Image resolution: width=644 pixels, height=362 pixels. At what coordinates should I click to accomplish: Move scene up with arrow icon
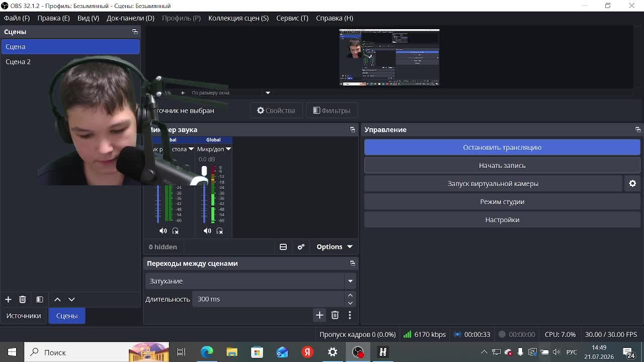pos(57,299)
